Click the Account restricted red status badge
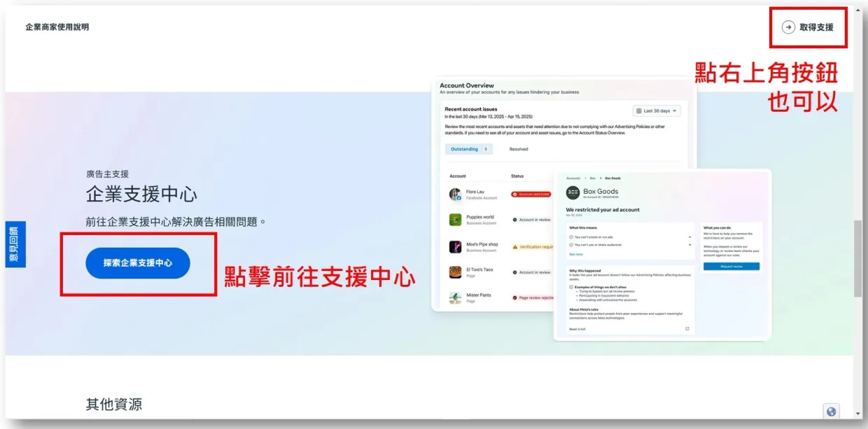Viewport: 868px width, 429px height. point(531,194)
